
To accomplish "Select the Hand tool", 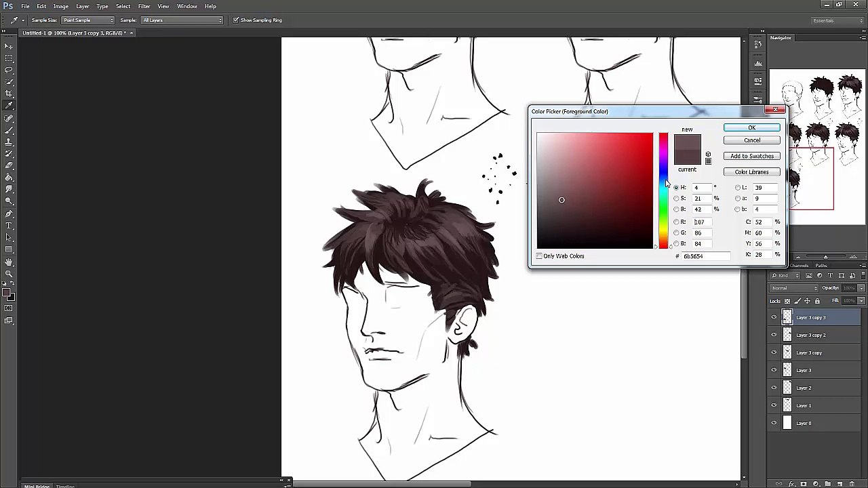I will click(x=9, y=262).
